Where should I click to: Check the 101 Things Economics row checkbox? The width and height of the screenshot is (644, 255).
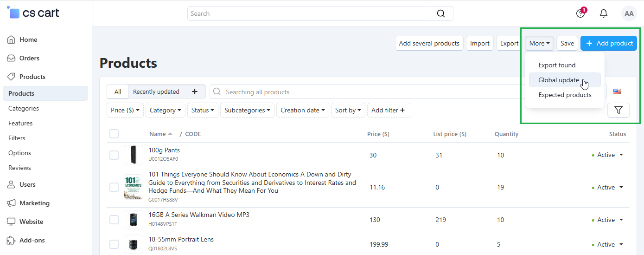[x=114, y=187]
